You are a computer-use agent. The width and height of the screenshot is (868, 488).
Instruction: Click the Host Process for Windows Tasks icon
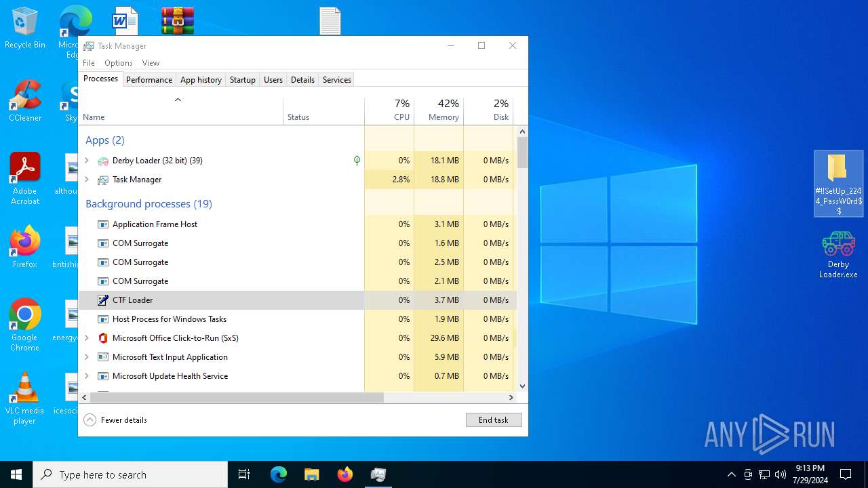tap(103, 319)
